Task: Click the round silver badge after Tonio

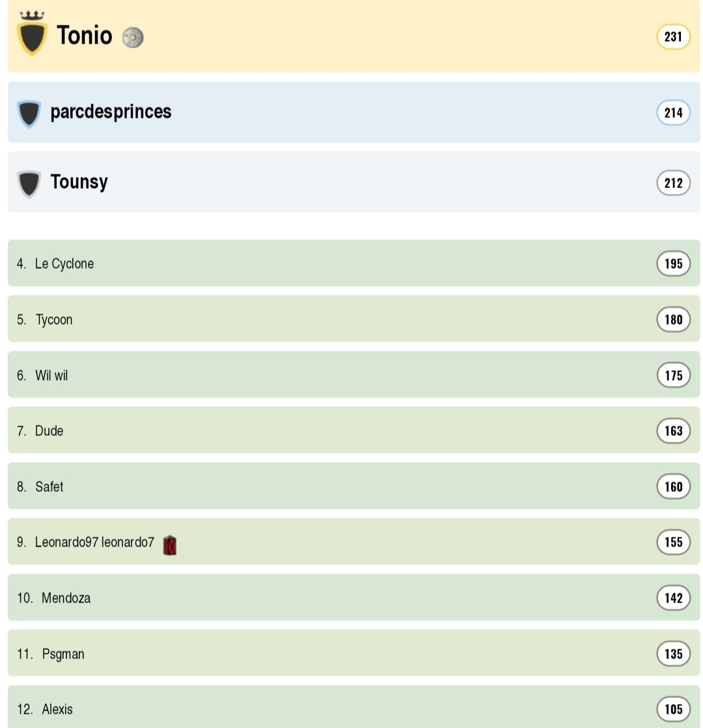Action: (133, 38)
